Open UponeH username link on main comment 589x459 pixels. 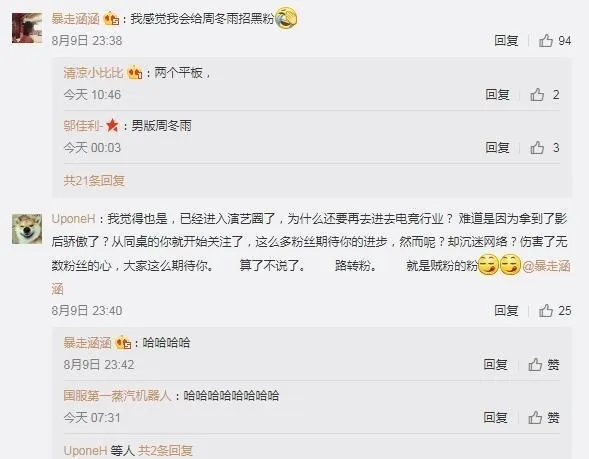[x=74, y=219]
